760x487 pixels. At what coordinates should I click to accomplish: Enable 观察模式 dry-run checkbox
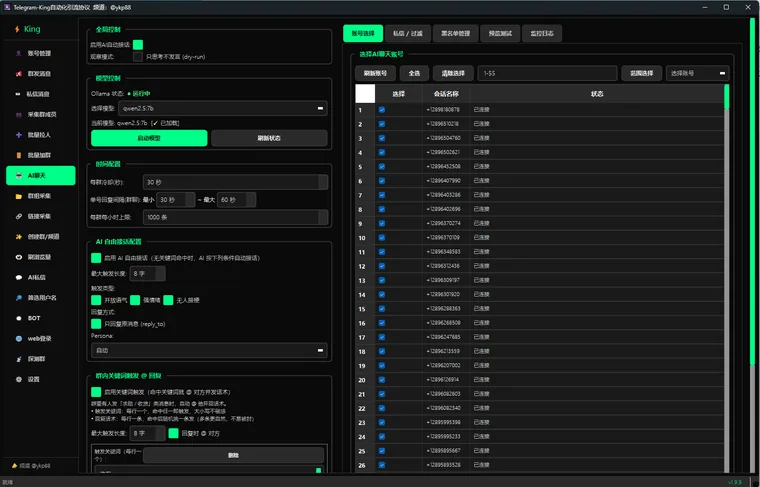click(x=138, y=57)
